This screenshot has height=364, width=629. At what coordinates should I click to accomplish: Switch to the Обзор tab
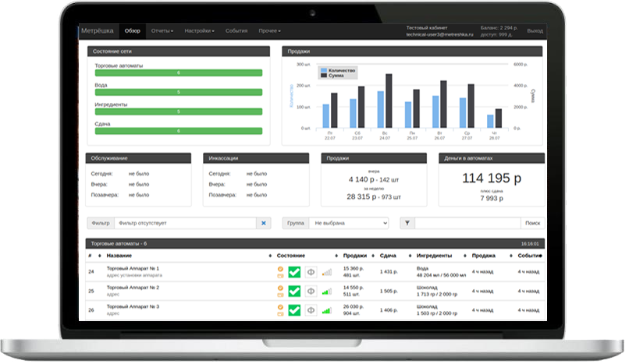click(133, 31)
